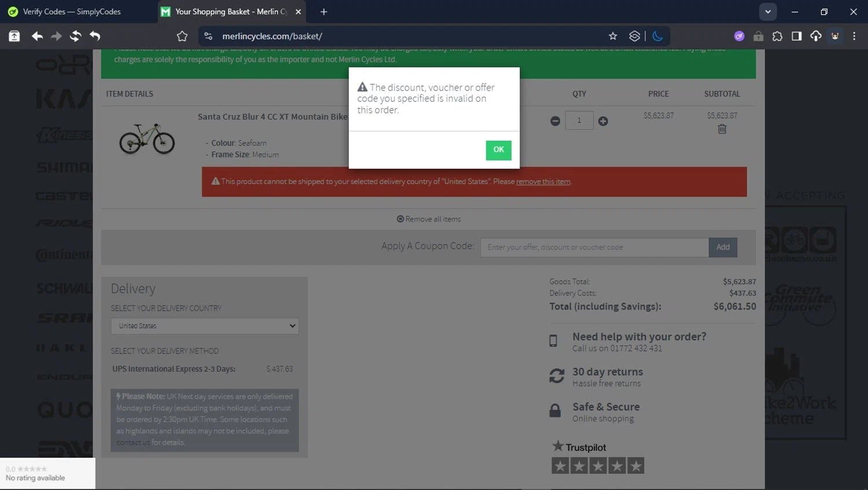Click the phone number 01772 432 431

[x=636, y=348]
